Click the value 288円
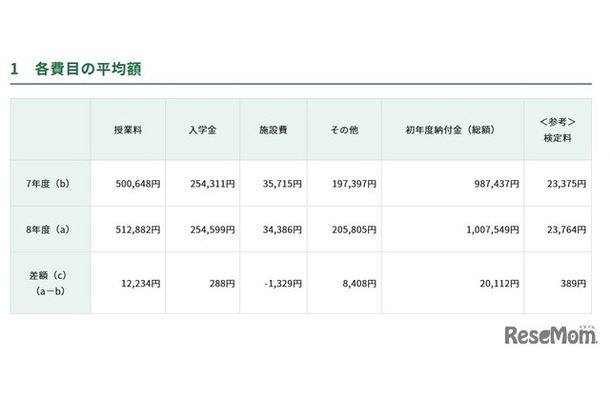Screen dimensions: 610x400 point(222,283)
